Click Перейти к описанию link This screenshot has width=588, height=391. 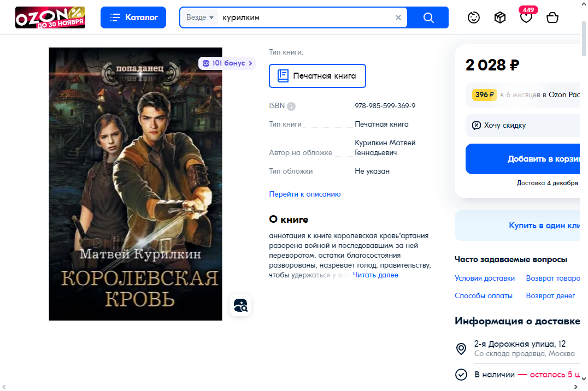(x=304, y=194)
